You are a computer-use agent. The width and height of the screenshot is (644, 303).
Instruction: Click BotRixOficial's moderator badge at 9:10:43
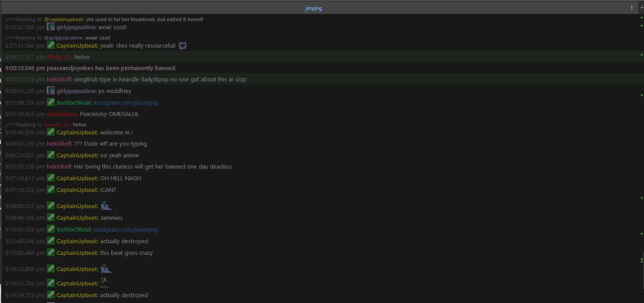(x=51, y=229)
